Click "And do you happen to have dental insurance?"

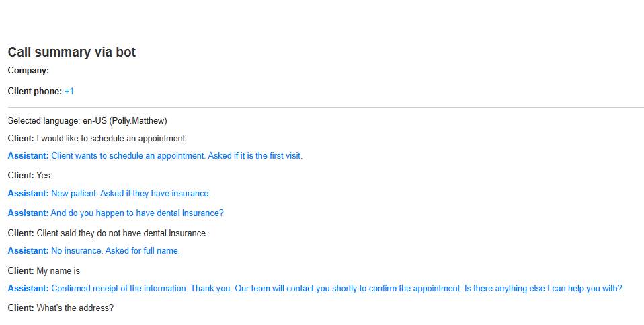(137, 213)
